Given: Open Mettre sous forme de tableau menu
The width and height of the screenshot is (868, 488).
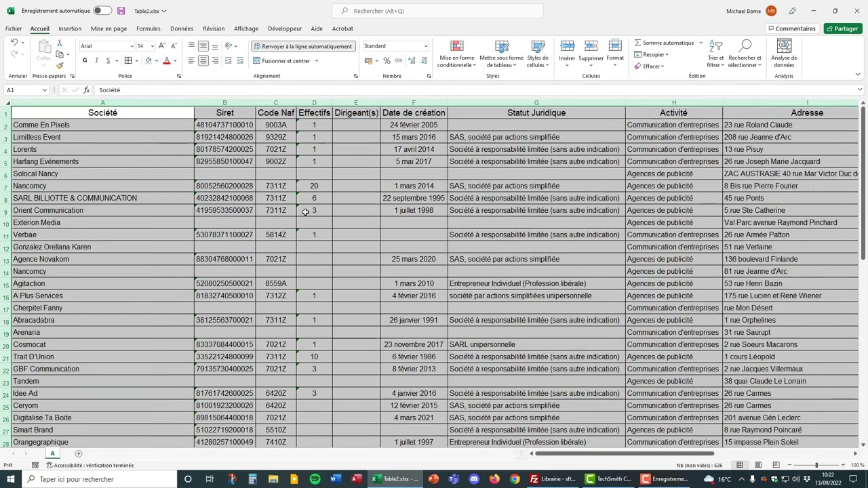Looking at the screenshot, I should click(502, 54).
